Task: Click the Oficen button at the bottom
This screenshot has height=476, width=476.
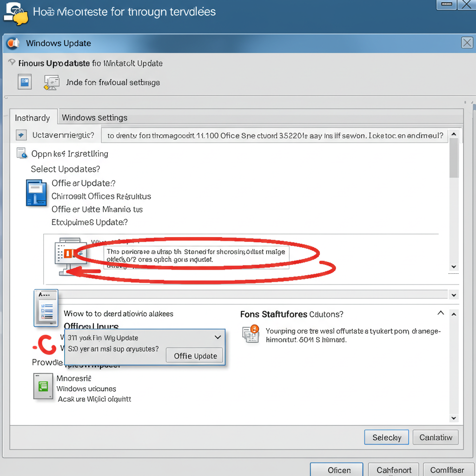Action: point(337,469)
